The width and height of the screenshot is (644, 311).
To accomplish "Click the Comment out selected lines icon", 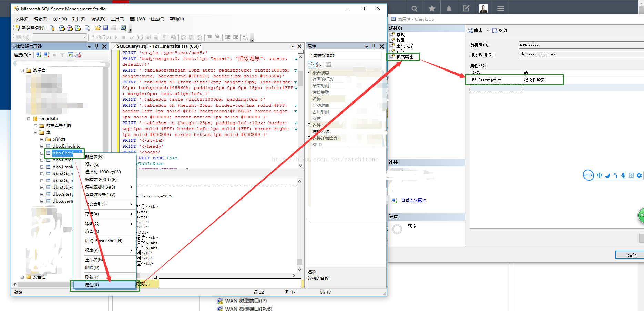I will (x=209, y=37).
